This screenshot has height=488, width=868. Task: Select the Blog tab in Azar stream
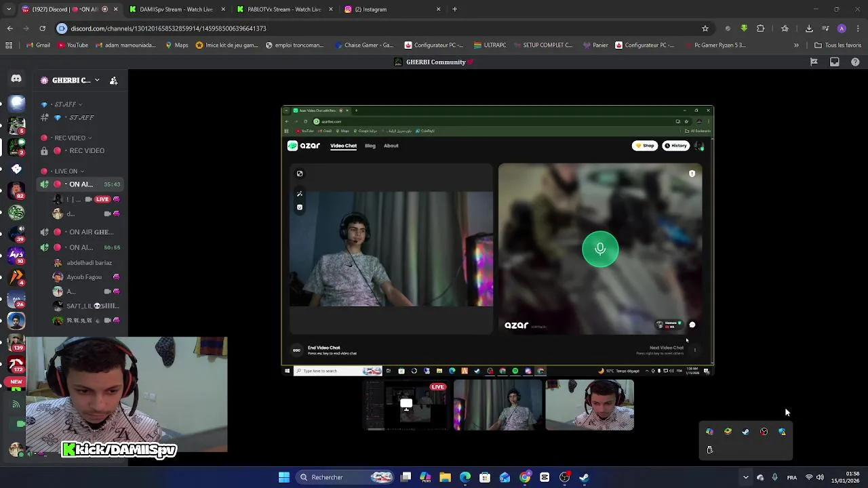point(370,146)
